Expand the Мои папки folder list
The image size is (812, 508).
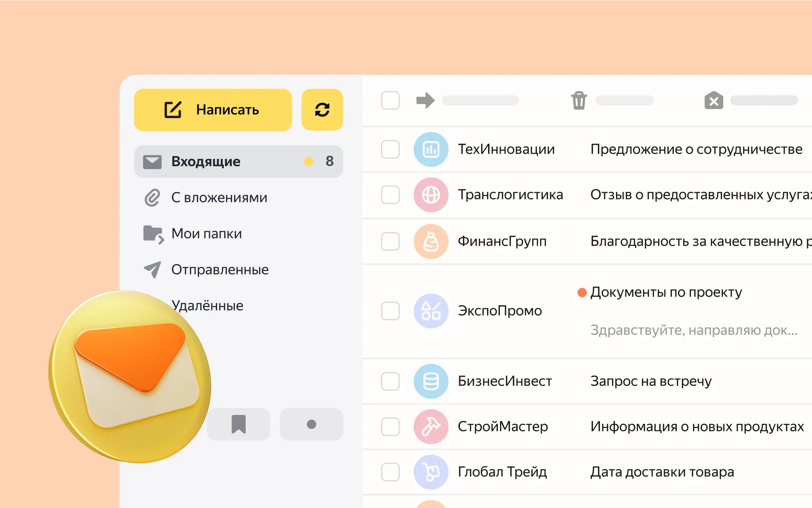coord(206,234)
